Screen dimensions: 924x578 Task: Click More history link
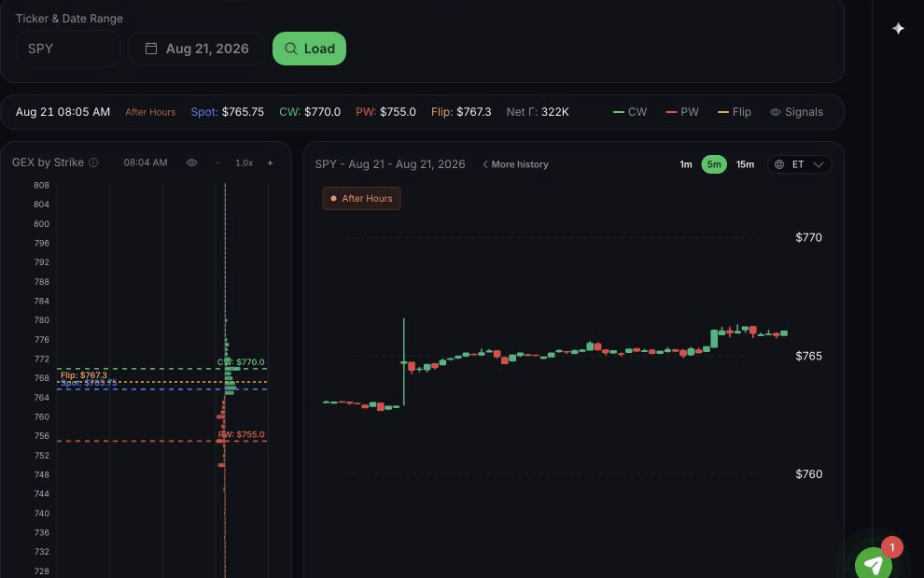(x=515, y=164)
